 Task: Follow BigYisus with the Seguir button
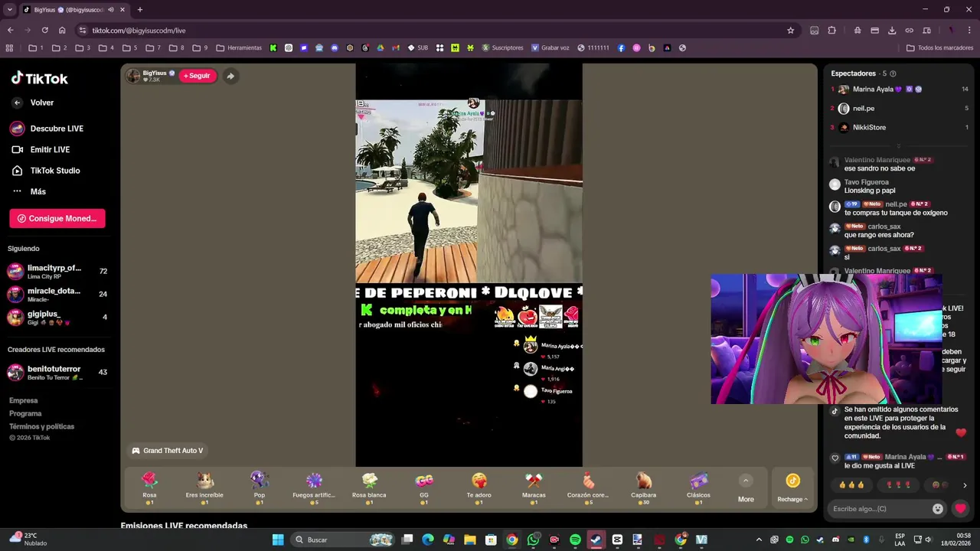tap(197, 76)
